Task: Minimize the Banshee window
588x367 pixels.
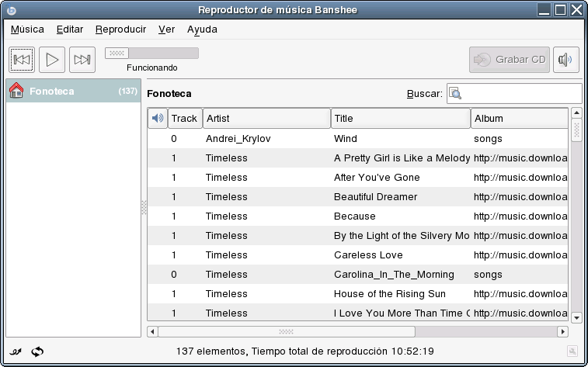Action: tap(545, 10)
